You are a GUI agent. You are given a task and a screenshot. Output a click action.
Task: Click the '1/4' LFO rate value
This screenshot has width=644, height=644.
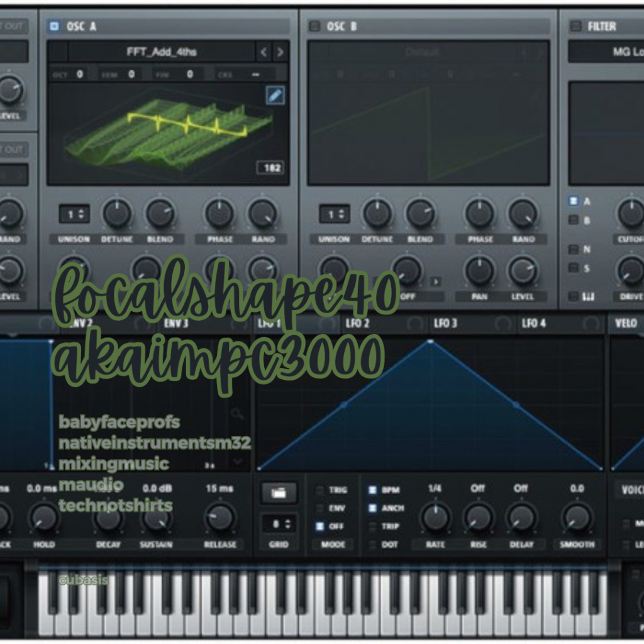(x=435, y=488)
